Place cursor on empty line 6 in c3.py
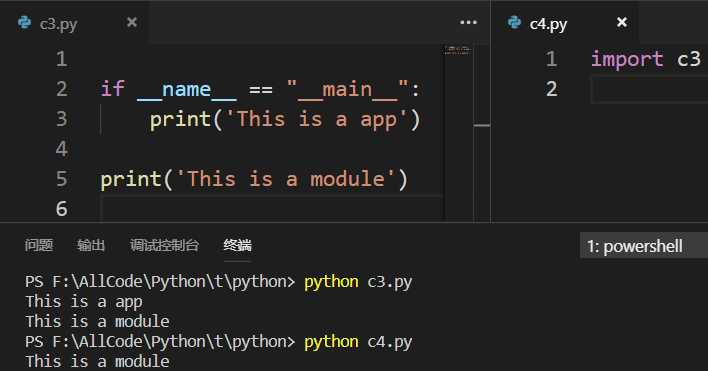 click(x=271, y=209)
